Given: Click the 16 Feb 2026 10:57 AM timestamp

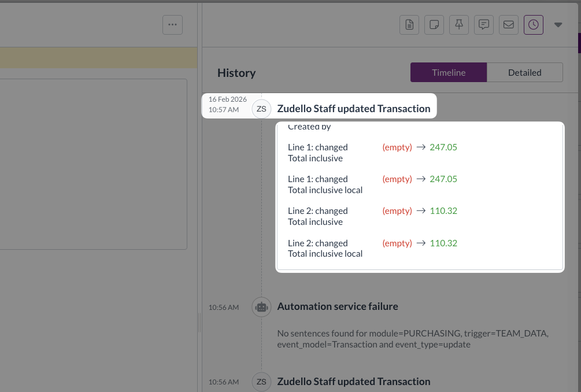Looking at the screenshot, I should (x=227, y=105).
